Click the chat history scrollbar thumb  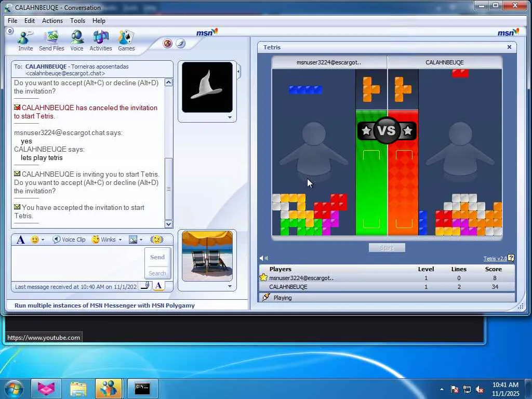tap(168, 189)
